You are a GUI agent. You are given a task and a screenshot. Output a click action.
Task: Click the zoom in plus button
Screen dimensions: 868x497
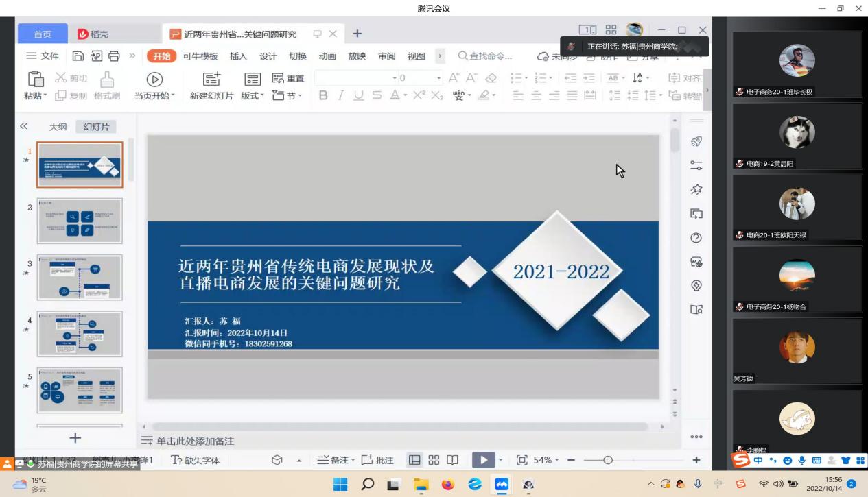coord(696,460)
